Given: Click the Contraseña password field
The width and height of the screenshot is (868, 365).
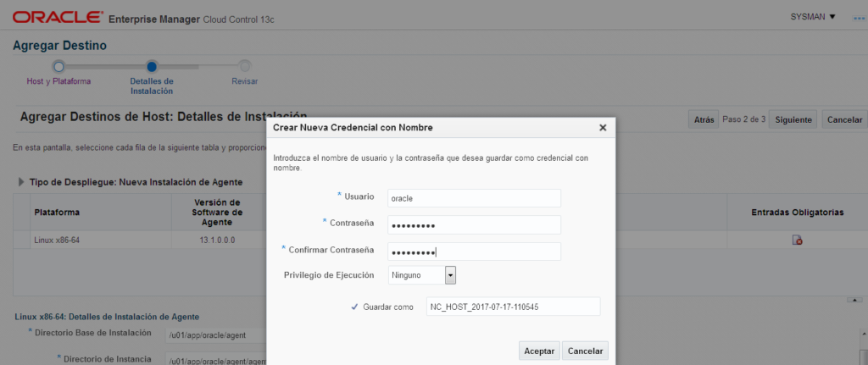Looking at the screenshot, I should click(x=474, y=225).
